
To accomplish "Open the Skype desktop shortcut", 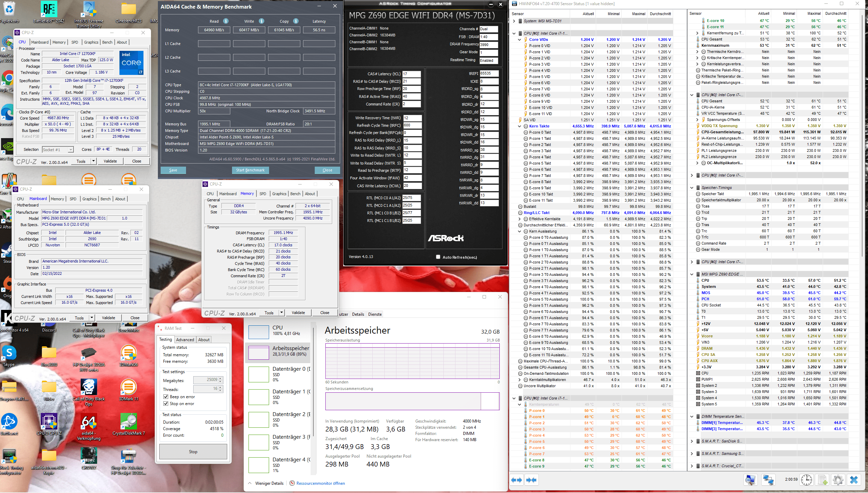I will pyautogui.click(x=9, y=356).
